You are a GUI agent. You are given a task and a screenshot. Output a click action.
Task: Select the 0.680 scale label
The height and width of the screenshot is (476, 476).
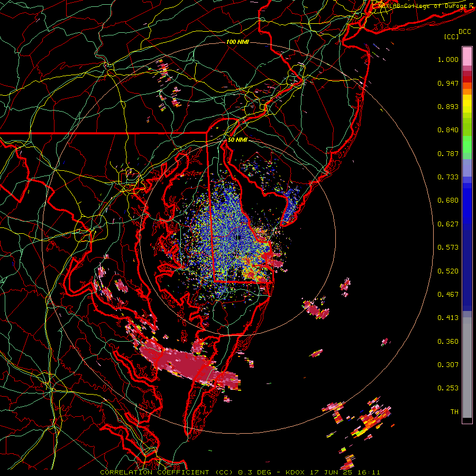[448, 200]
